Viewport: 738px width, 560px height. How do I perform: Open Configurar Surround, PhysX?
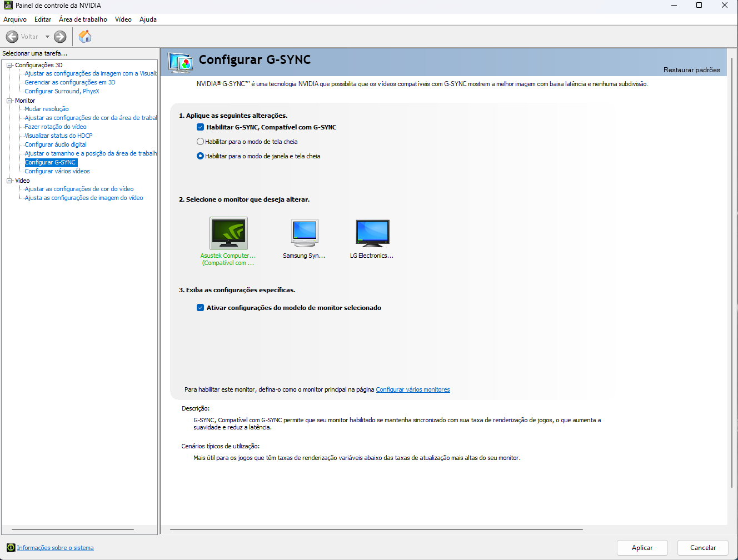point(62,91)
